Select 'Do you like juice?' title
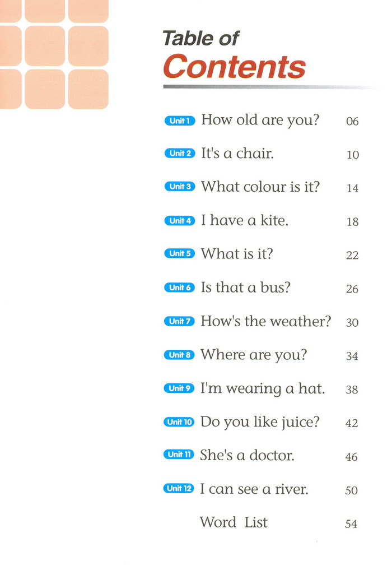Screen dimensions: 392x565 (x=260, y=422)
